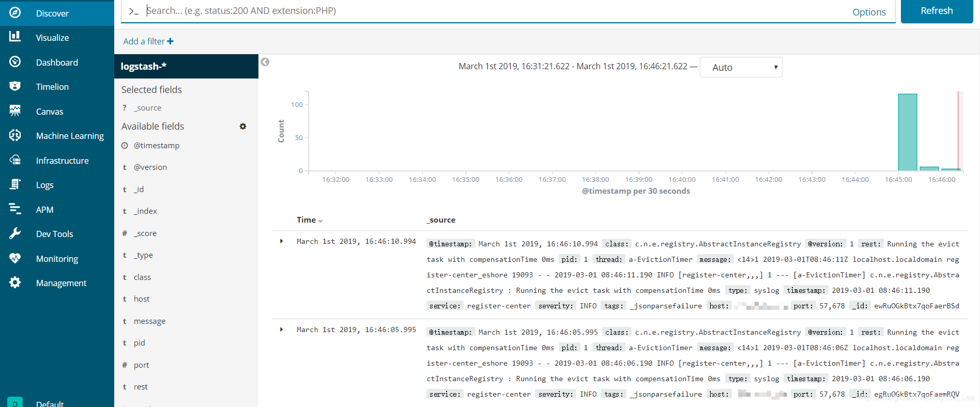980x407 pixels.
Task: Click the @timestamp per 30 seconds label
Action: [x=636, y=191]
